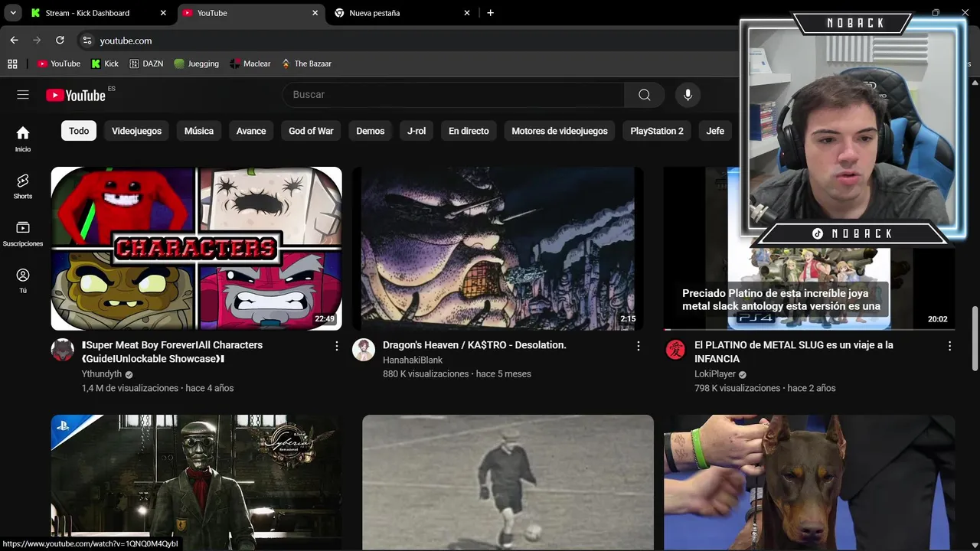The image size is (980, 551).
Task: Open Dragon's Heaven Desolation video thumbnail
Action: [x=498, y=249]
